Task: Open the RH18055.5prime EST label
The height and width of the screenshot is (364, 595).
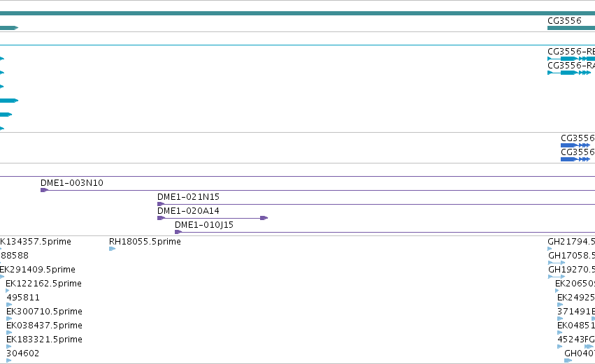Action: 145,242
